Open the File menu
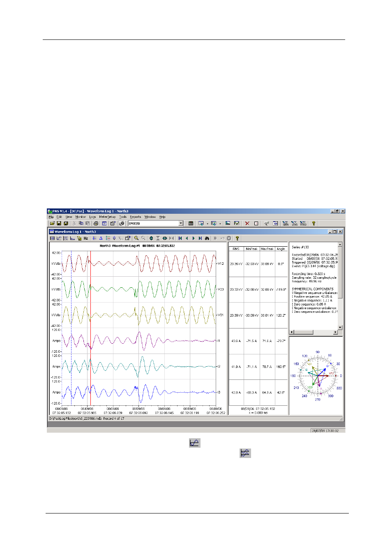392x555 pixels. [51, 217]
